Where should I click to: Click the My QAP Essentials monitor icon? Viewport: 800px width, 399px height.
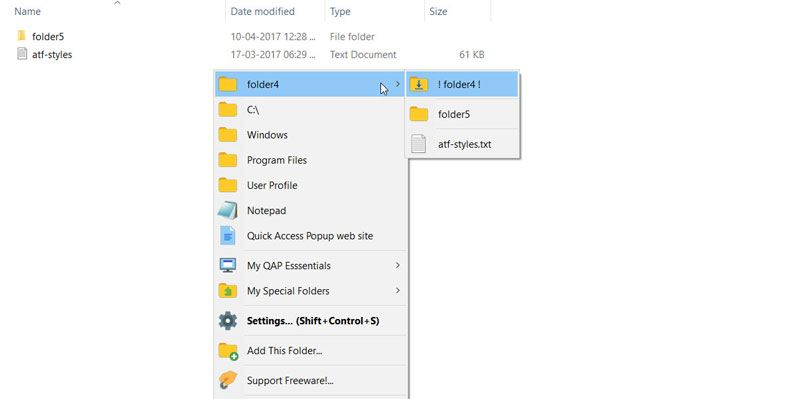point(228,265)
